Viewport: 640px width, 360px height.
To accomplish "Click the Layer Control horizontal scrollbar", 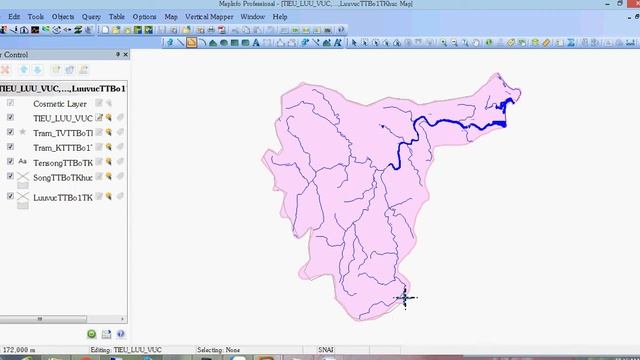I will click(43, 319).
